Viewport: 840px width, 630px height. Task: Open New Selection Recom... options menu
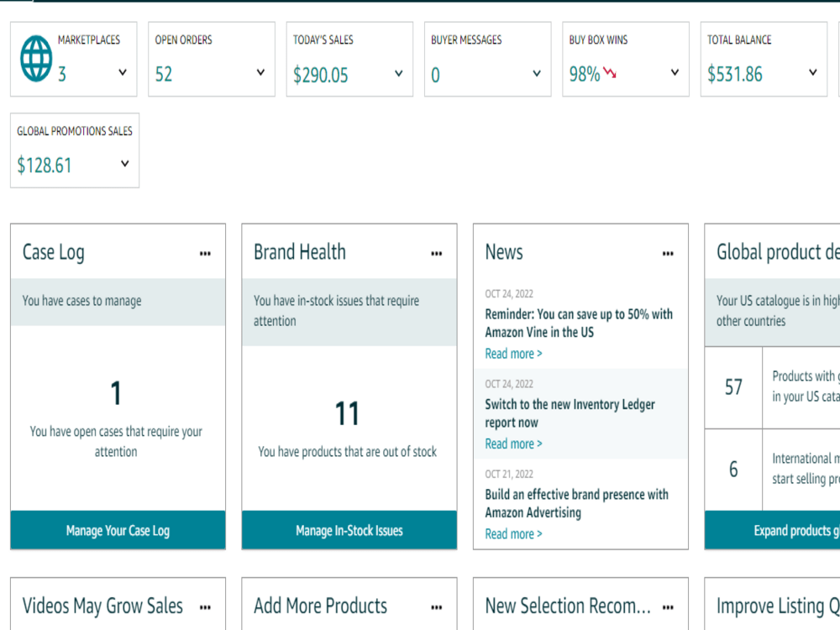pos(668,607)
